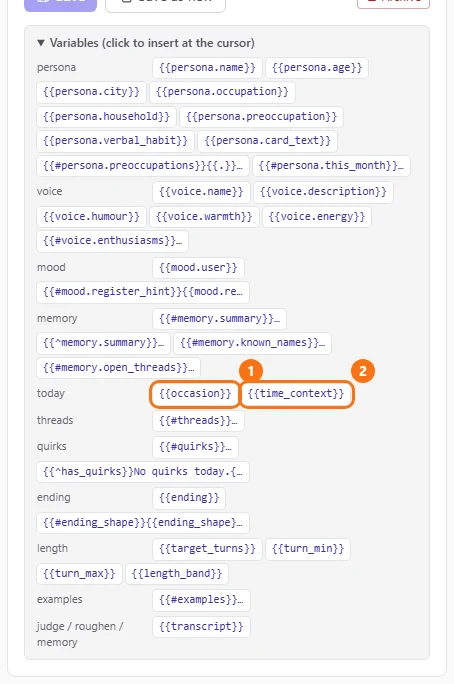The width and height of the screenshot is (454, 684).
Task: Collapse the Variables section disclosure triangle
Action: click(41, 43)
